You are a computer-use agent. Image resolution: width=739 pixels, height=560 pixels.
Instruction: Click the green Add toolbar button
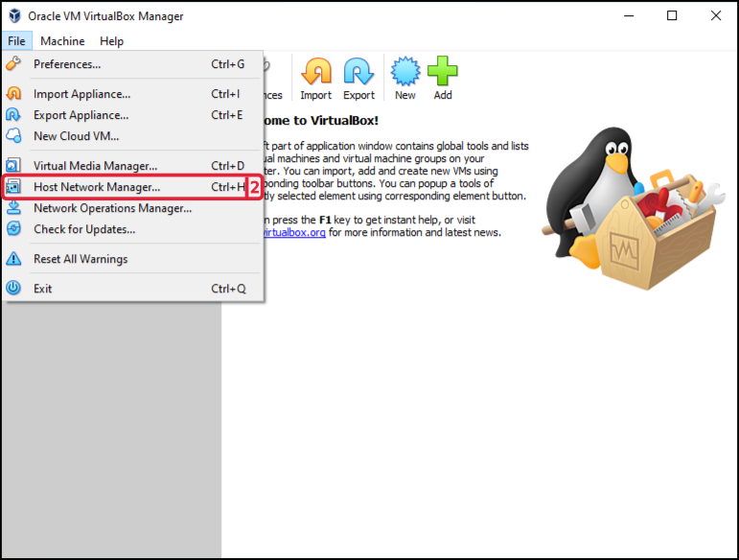443,79
